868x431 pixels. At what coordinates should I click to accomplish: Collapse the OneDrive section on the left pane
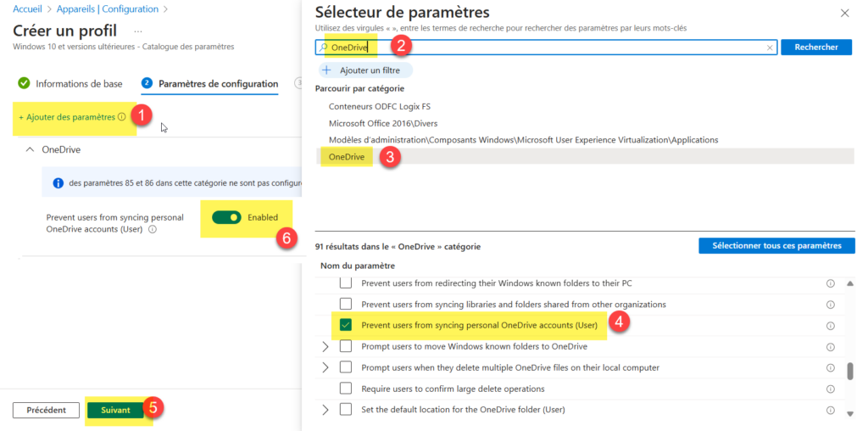click(x=30, y=150)
